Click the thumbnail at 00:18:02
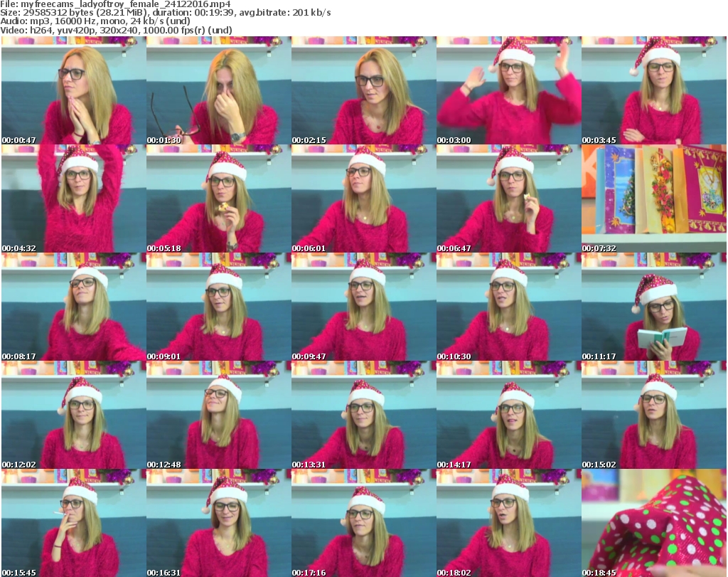Image resolution: width=728 pixels, height=577 pixels. point(509,523)
